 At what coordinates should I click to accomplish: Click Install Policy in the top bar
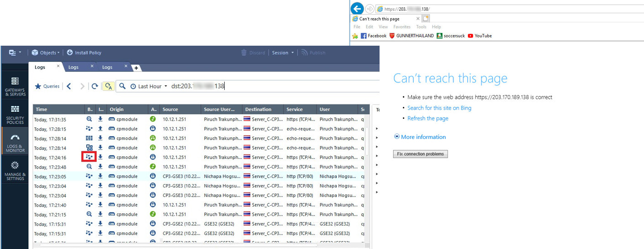[84, 53]
